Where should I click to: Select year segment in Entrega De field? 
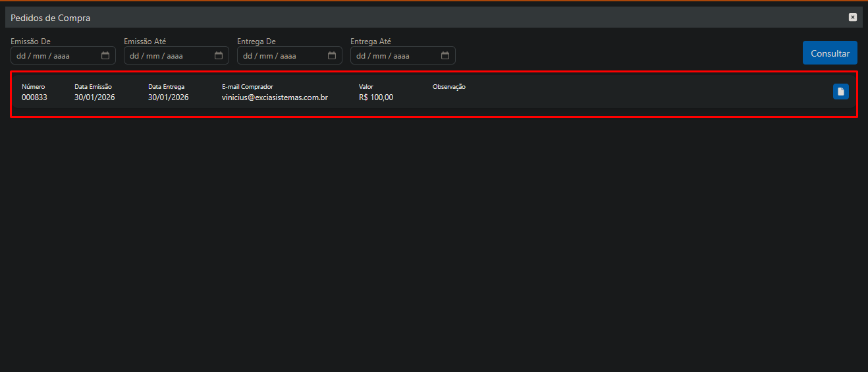click(x=288, y=56)
